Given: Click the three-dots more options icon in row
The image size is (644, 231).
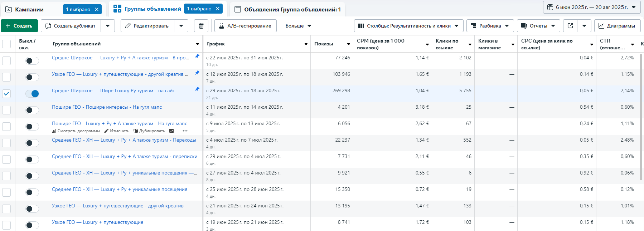Looking at the screenshot, I should [185, 131].
